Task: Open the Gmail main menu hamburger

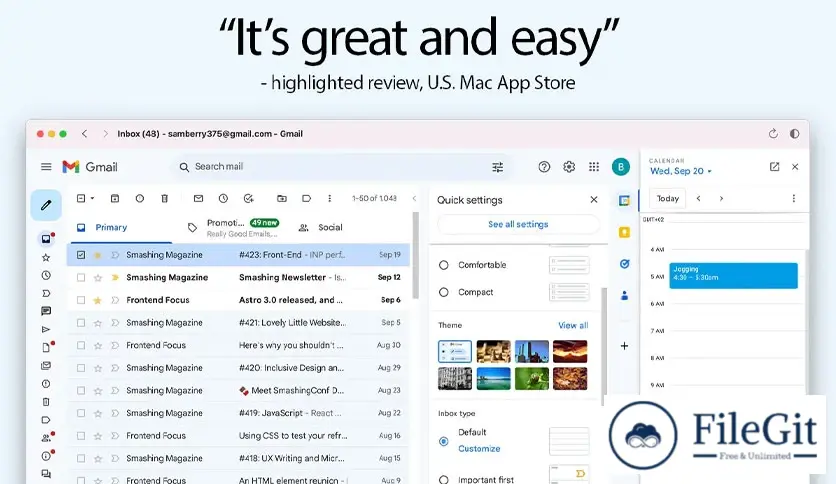Action: pos(46,167)
